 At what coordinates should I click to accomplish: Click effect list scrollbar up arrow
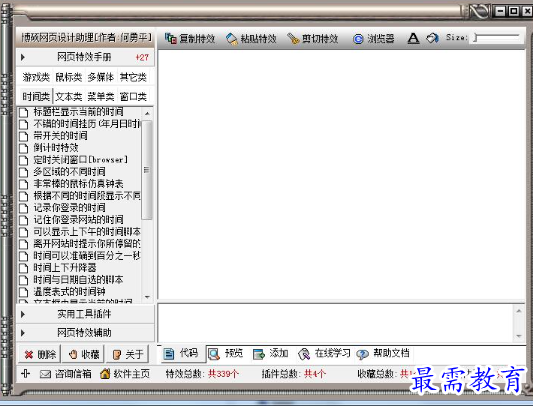(147, 113)
